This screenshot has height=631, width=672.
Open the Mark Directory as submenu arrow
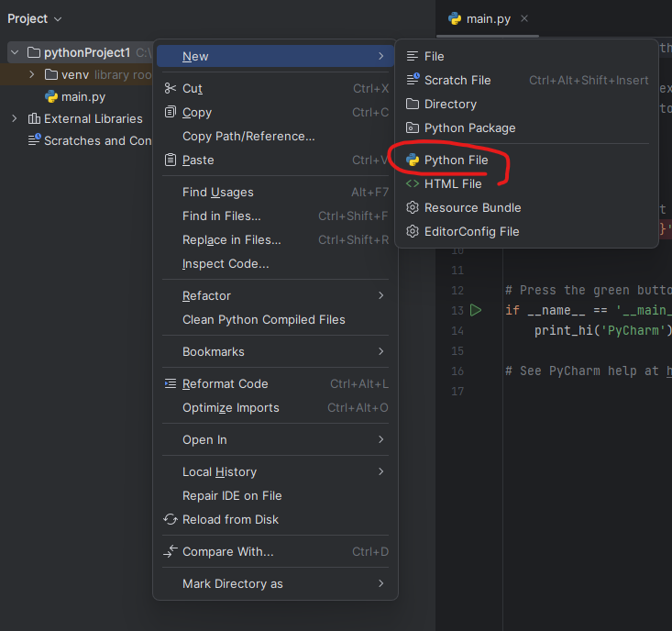(381, 584)
